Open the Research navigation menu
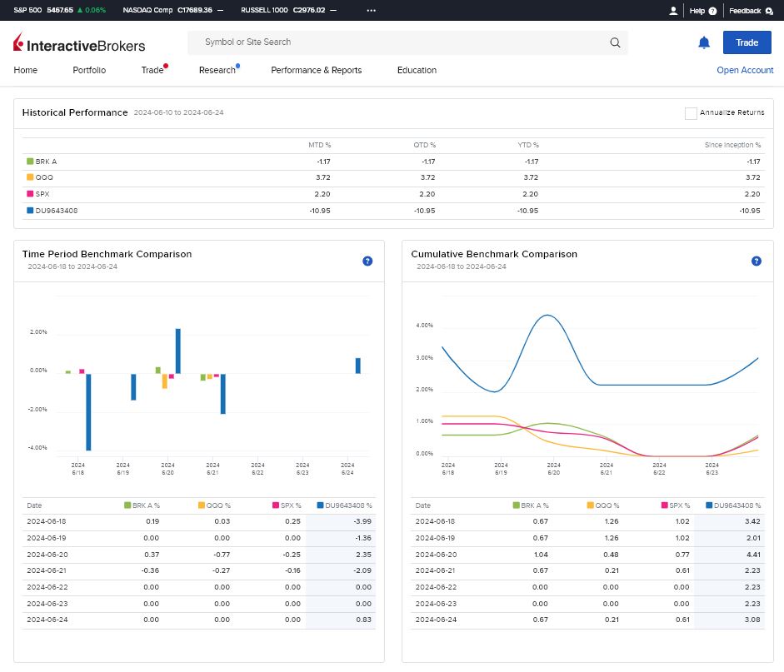 tap(217, 70)
